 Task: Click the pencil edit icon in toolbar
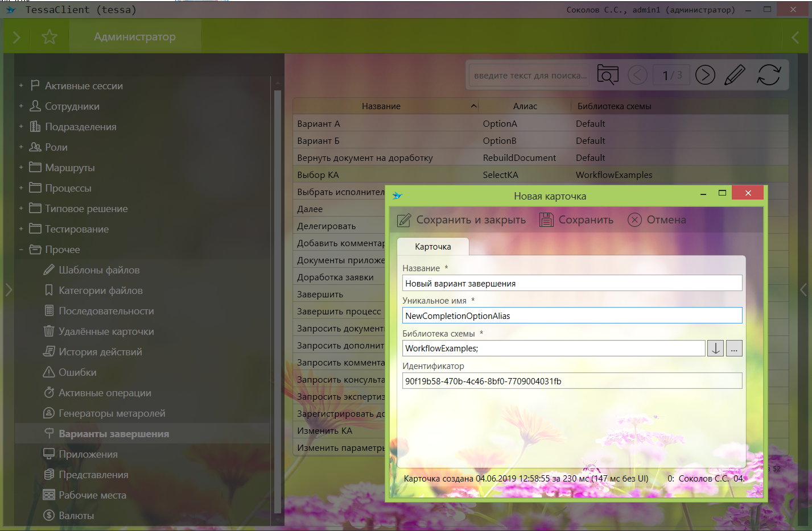click(x=735, y=75)
